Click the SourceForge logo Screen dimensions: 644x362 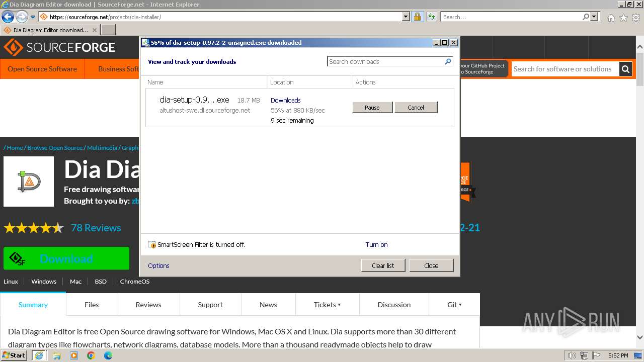[59, 48]
